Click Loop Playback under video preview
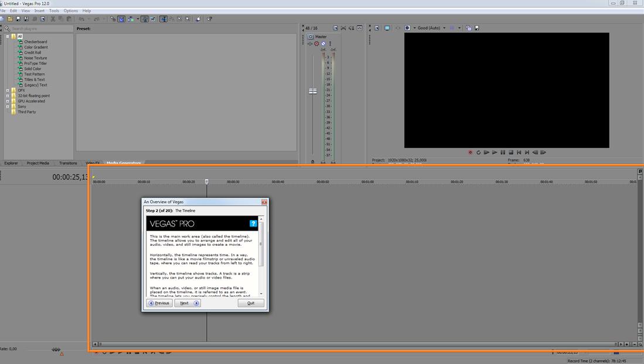The image size is (644, 364). (479, 152)
